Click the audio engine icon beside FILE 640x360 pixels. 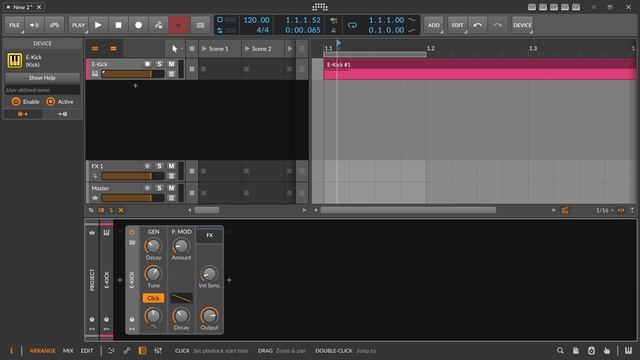[34, 25]
